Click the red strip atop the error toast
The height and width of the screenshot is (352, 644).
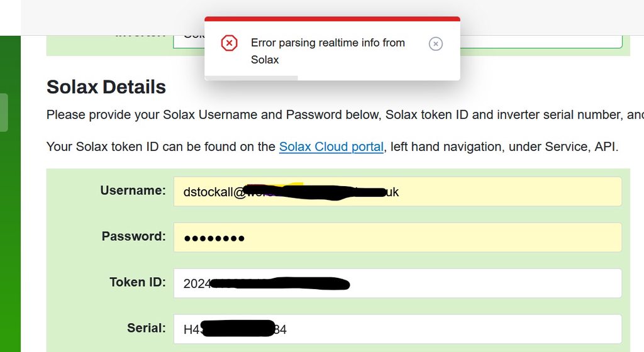332,19
